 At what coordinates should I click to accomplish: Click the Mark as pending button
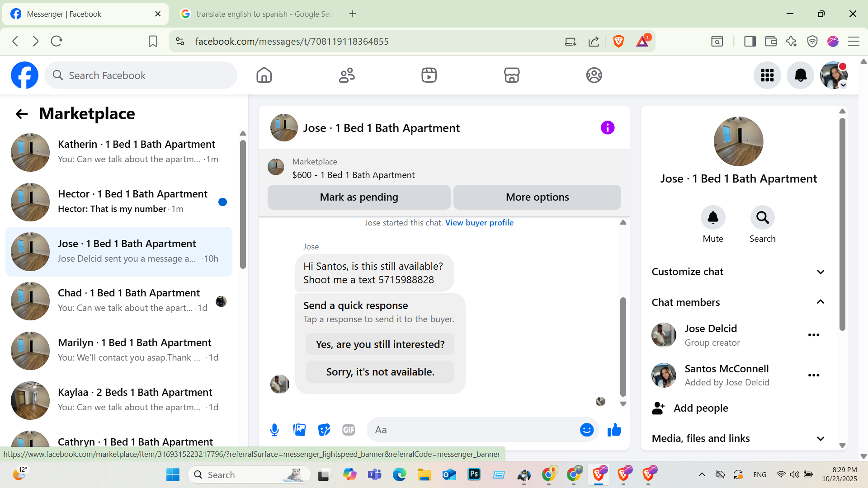[359, 197]
